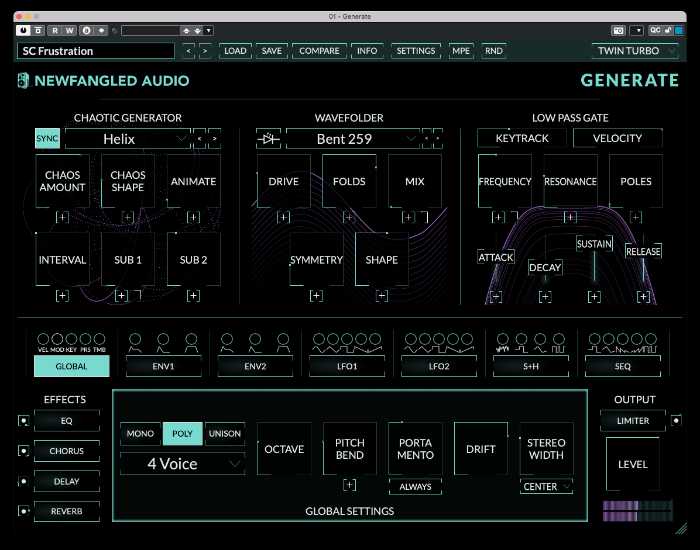Open the TWIN TURBO dropdown
700x550 pixels.
pos(635,51)
